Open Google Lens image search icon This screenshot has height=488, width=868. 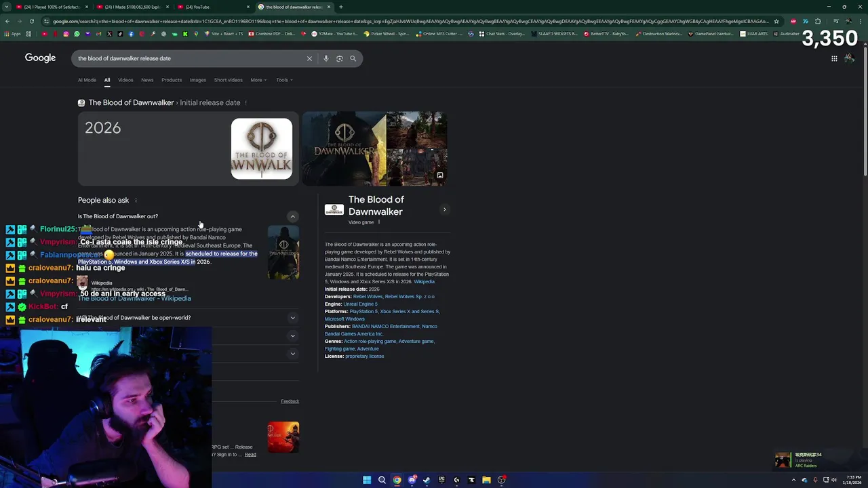point(339,58)
